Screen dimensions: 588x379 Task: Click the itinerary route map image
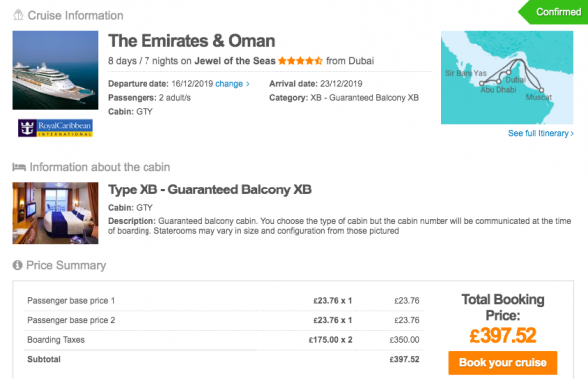click(x=506, y=78)
